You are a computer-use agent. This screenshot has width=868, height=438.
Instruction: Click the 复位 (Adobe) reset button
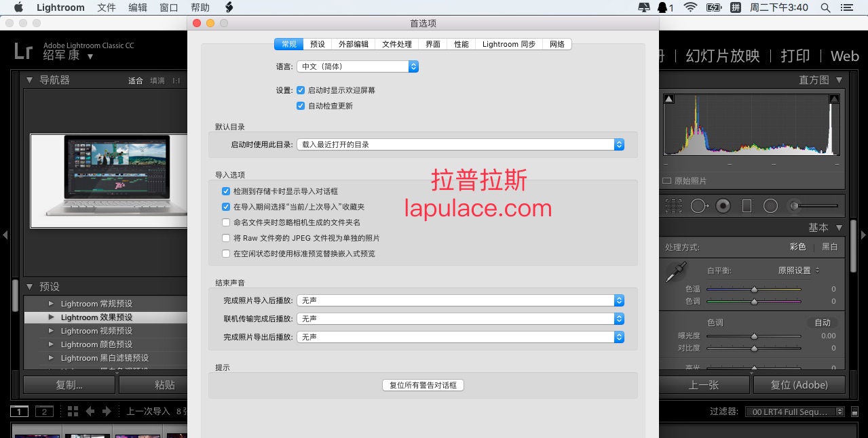[x=799, y=384]
